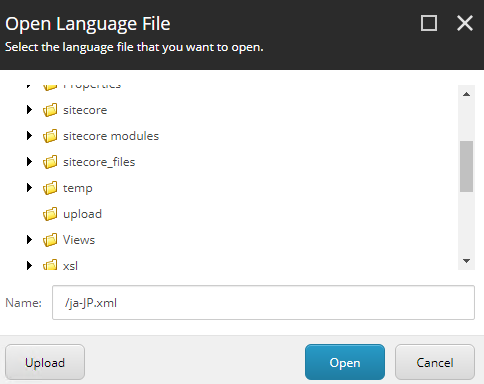This screenshot has height=384, width=484.
Task: Expand the sitecore_files tree node
Action: click(29, 162)
